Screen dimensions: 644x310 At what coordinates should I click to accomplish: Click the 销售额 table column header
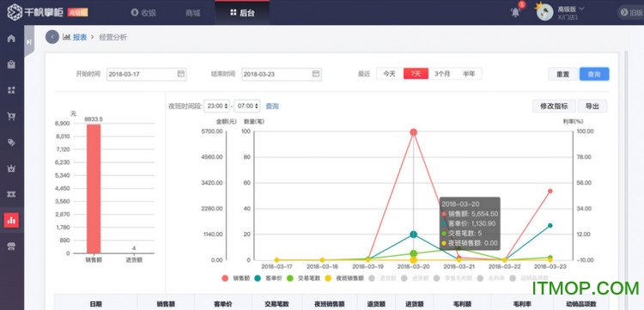(166, 304)
